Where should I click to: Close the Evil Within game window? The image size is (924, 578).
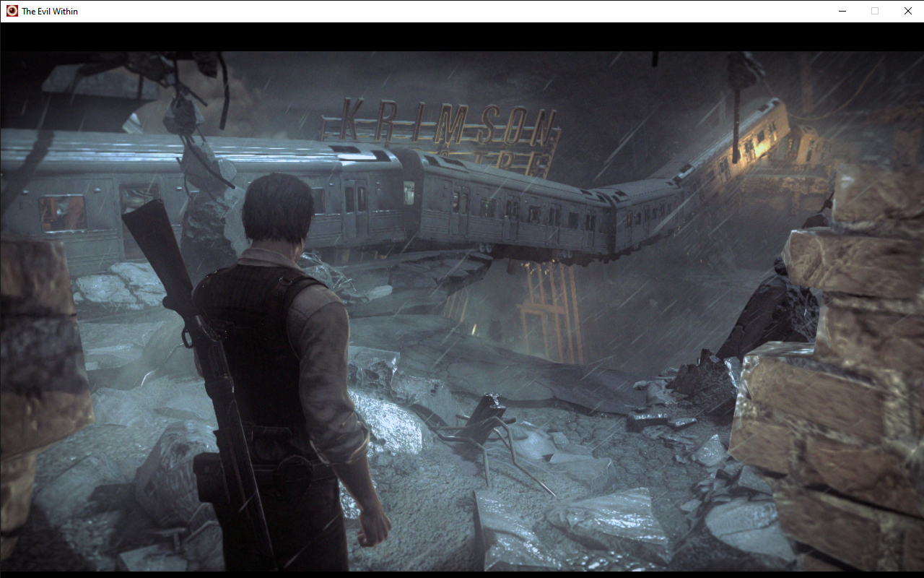907,11
